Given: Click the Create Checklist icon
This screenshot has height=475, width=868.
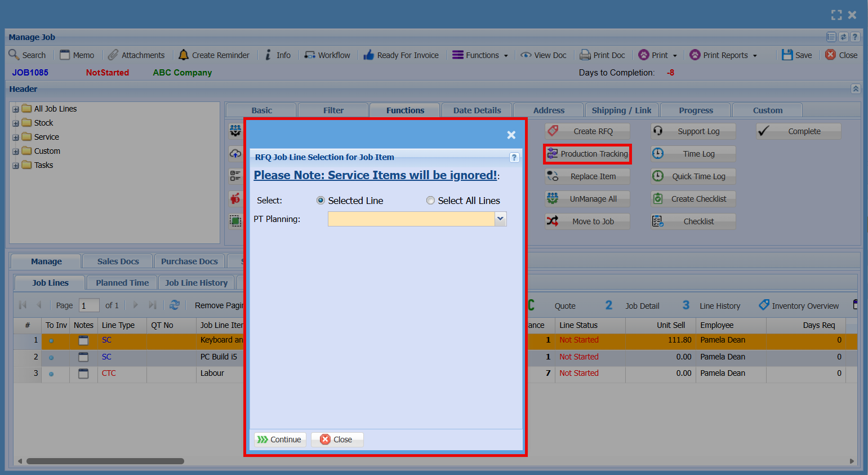Looking at the screenshot, I should 658,198.
